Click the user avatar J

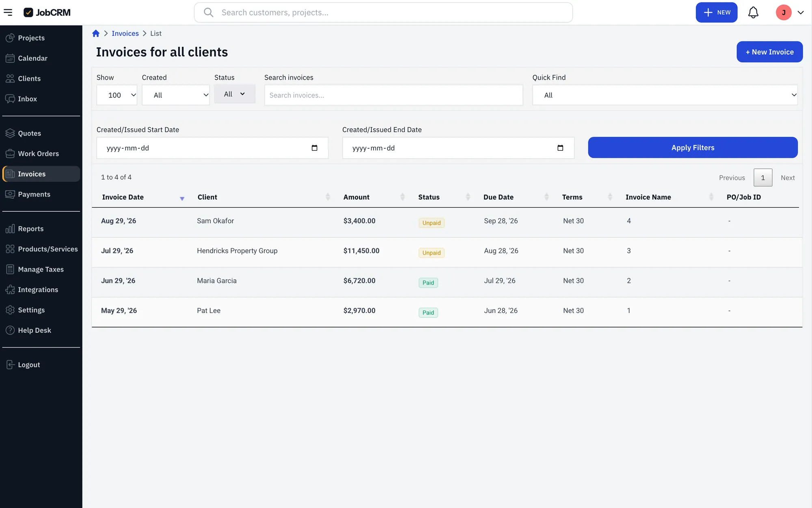click(x=784, y=13)
